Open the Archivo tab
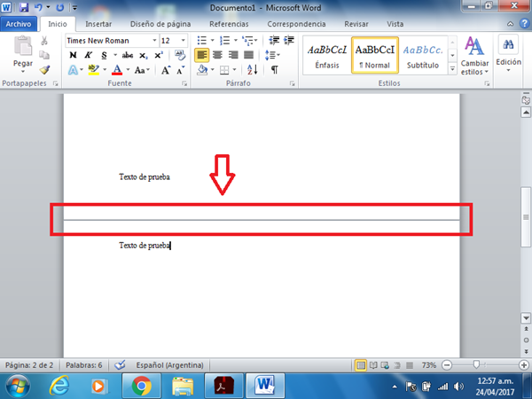This screenshot has height=399, width=532. 19,24
